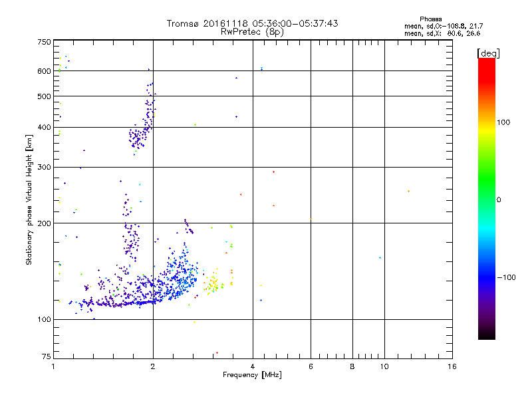Click the x-axis tick label "16"
The width and height of the screenshot is (532, 399).
[452, 366]
